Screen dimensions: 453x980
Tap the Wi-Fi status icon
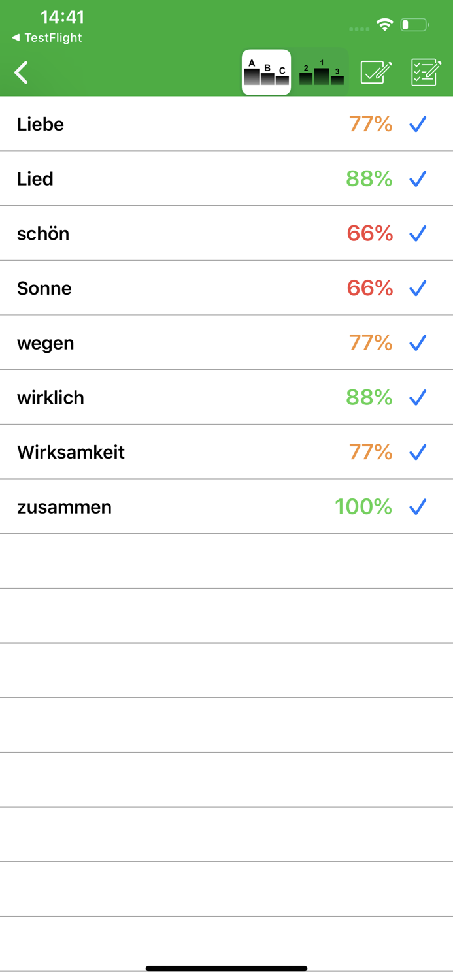pyautogui.click(x=385, y=23)
